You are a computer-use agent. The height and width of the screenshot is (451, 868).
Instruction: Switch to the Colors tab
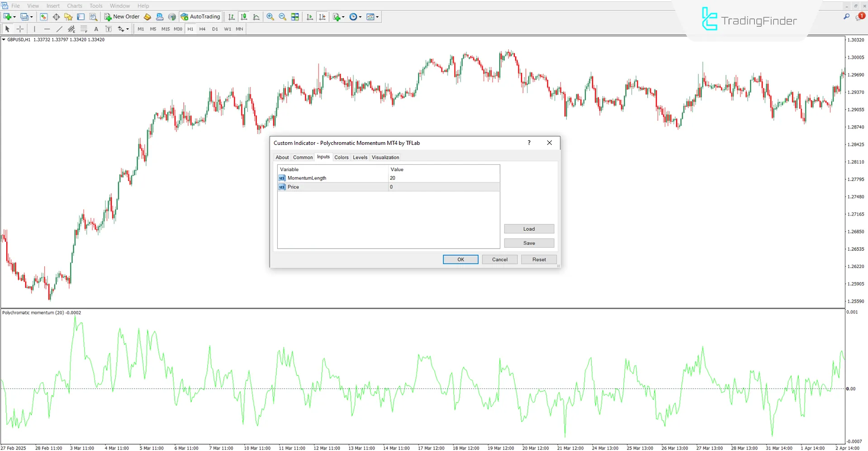click(342, 157)
